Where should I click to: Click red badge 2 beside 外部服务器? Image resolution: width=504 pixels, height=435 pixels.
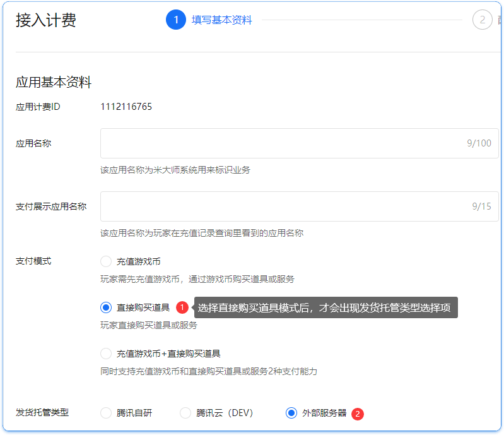358,414
